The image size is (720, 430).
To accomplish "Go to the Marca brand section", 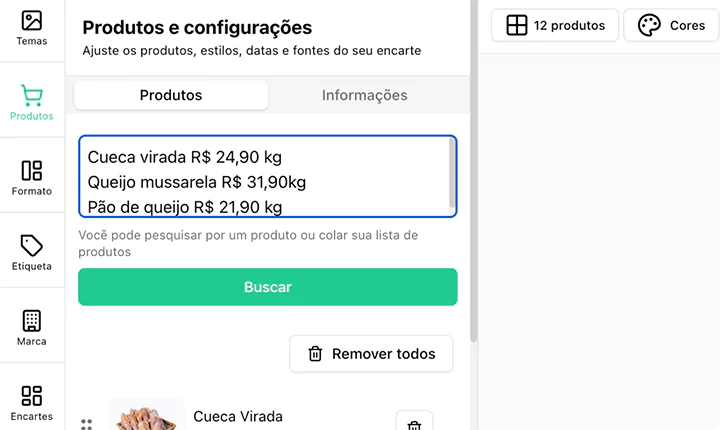I will click(32, 328).
